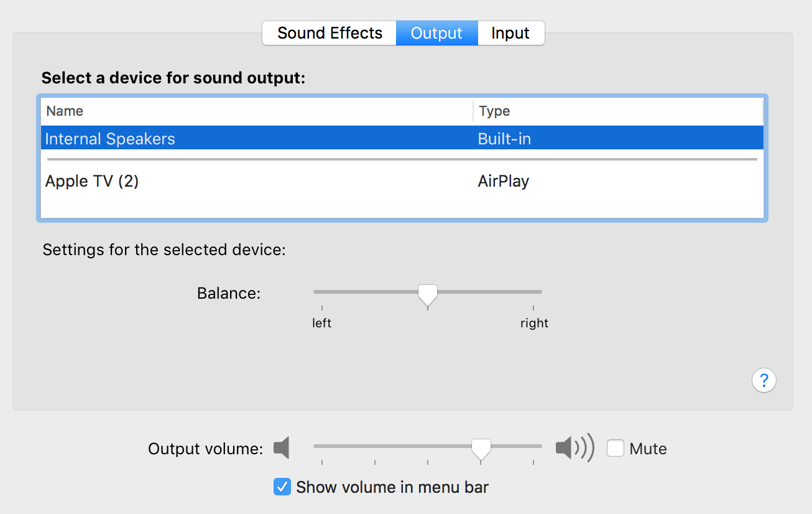
Task: Click the Output volume slider knob
Action: [x=481, y=448]
